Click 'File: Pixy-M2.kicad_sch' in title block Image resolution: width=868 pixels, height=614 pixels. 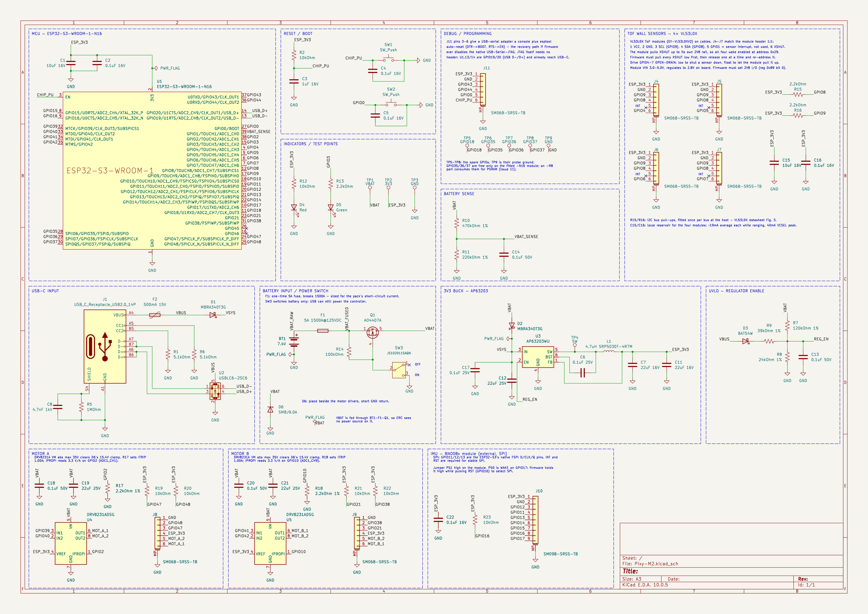pyautogui.click(x=650, y=564)
